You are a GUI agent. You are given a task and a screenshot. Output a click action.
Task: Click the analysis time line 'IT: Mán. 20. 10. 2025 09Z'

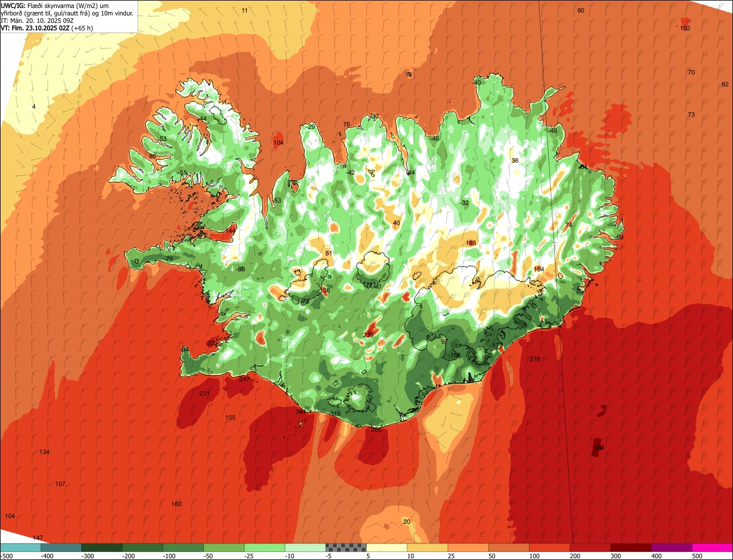[x=38, y=20]
